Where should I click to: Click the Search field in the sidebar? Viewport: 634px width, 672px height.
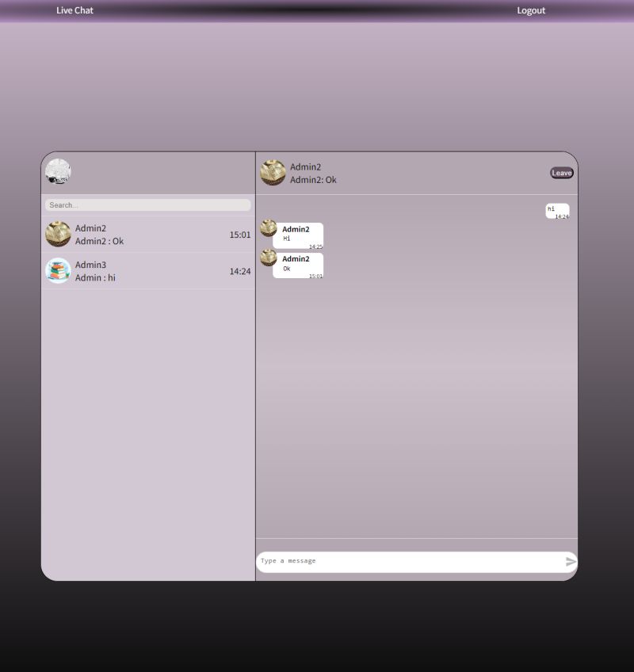point(147,205)
